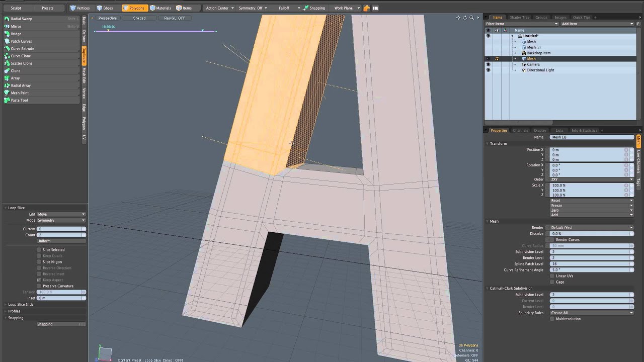The width and height of the screenshot is (644, 362).
Task: Switch to Polygons selection mode
Action: 134,8
